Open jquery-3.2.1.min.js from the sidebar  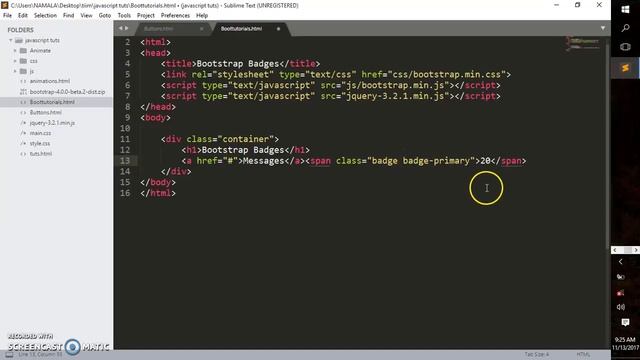click(x=52, y=123)
